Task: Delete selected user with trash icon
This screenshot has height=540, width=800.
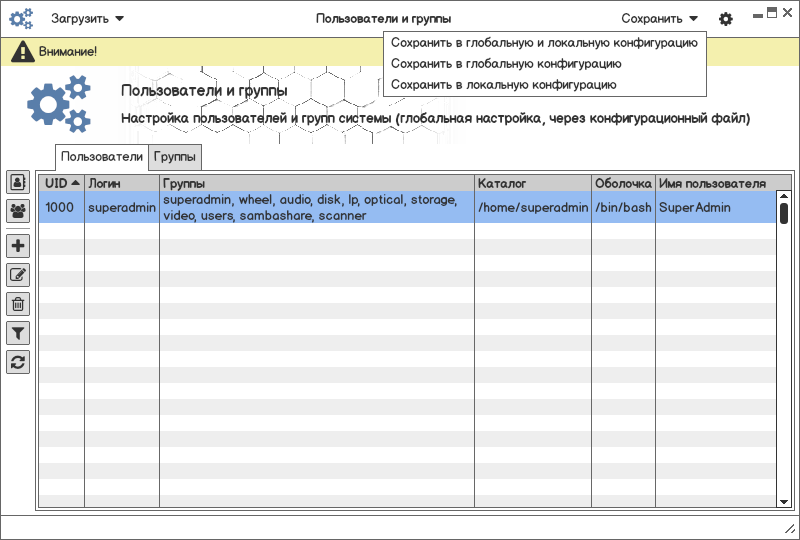Action: pos(18,304)
